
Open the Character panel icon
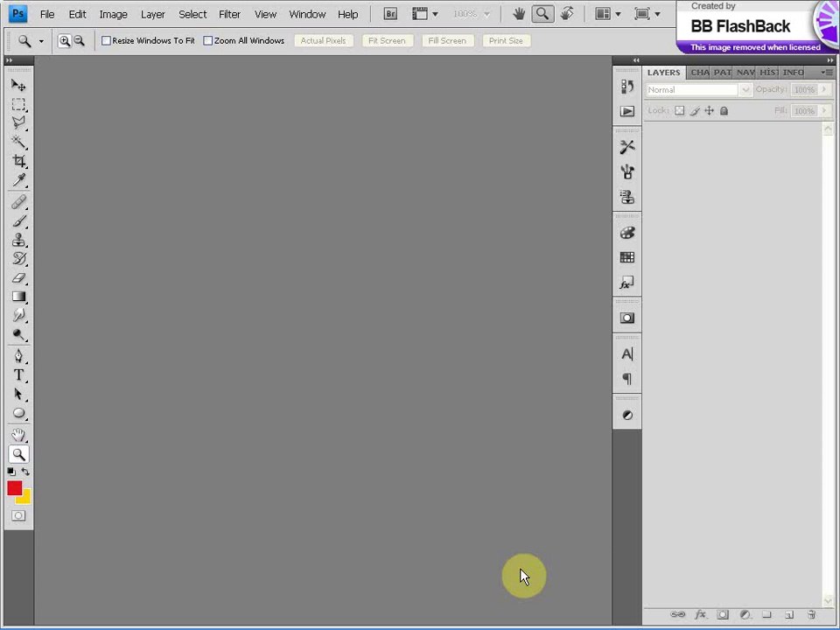tap(626, 354)
